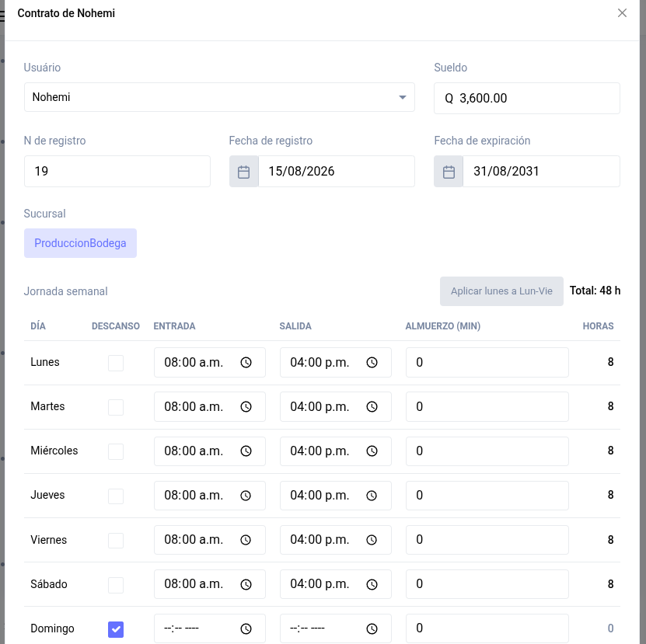Click the 'Contrato de Nohemi' title
Viewport: 646px width, 644px height.
pyautogui.click(x=66, y=13)
